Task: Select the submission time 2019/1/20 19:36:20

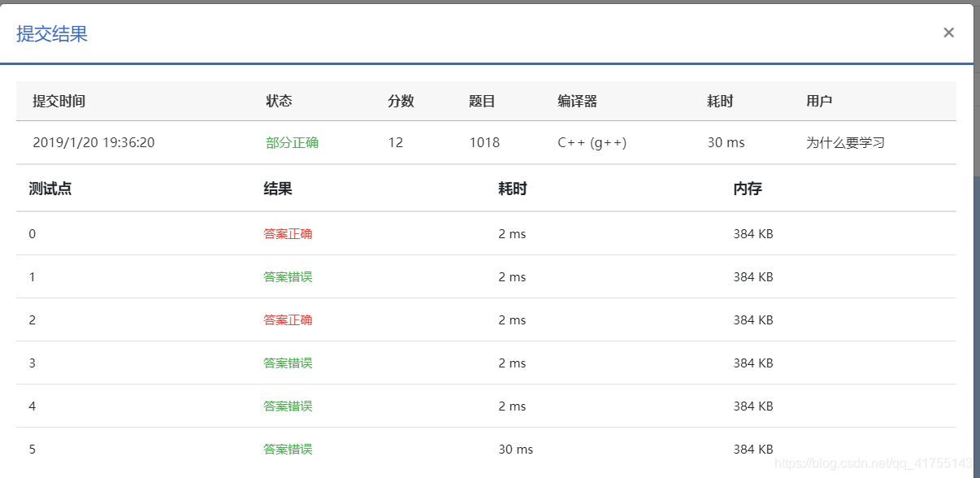Action: point(93,143)
